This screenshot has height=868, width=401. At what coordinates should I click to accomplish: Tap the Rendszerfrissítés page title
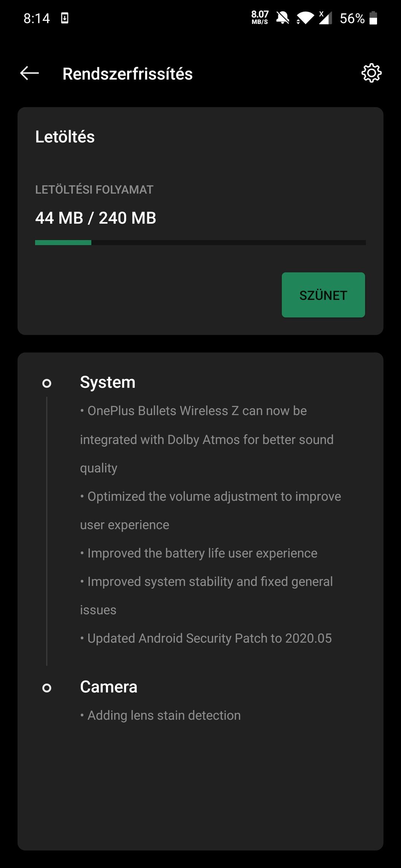127,74
